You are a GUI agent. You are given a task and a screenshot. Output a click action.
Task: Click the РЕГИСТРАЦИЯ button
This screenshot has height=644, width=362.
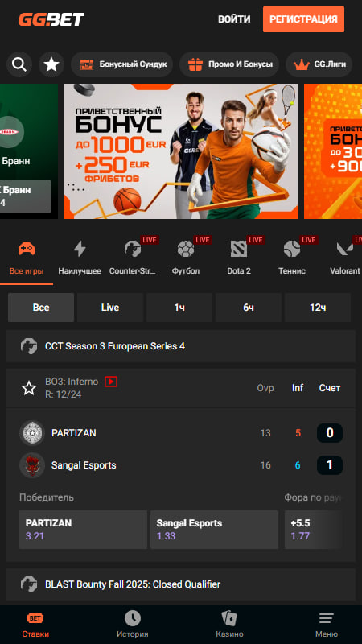click(x=303, y=19)
